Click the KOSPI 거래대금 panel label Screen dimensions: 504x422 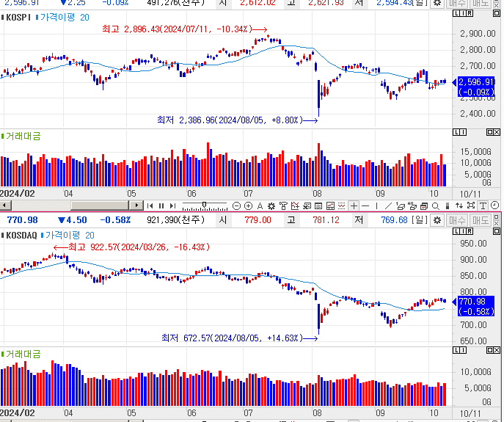[23, 137]
